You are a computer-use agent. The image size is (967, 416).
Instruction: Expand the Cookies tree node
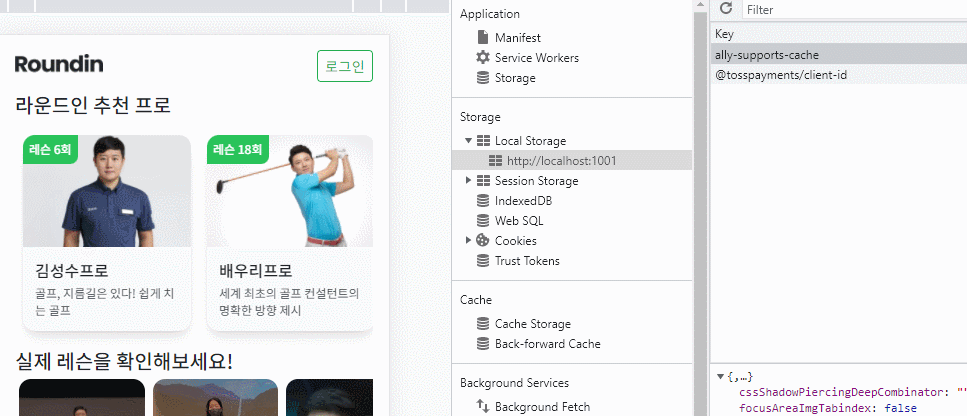point(469,240)
